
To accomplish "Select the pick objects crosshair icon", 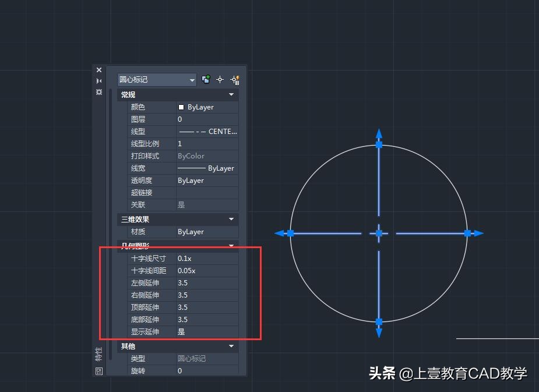I will [220, 79].
